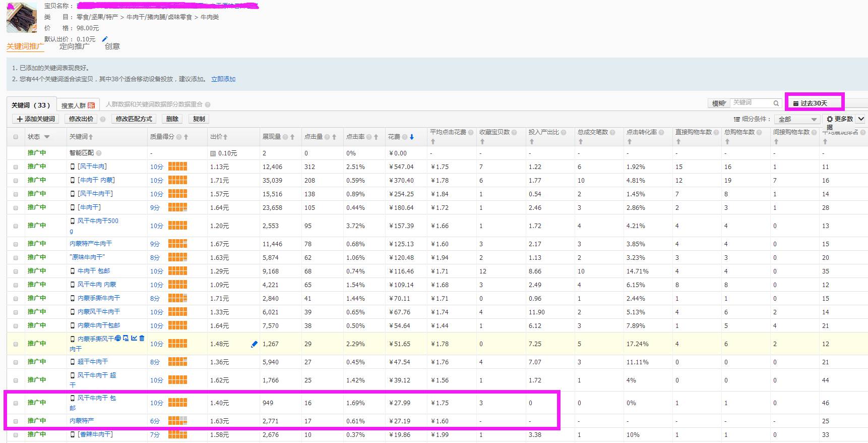Viewport: 868px width, 443px height.
Task: Click the search magnifier icon in 关键词 box
Action: [777, 103]
